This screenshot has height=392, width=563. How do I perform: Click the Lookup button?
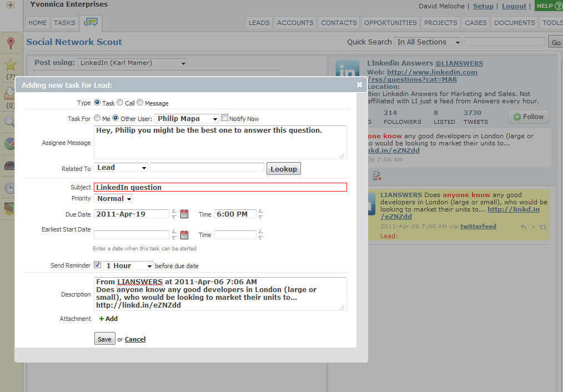284,169
